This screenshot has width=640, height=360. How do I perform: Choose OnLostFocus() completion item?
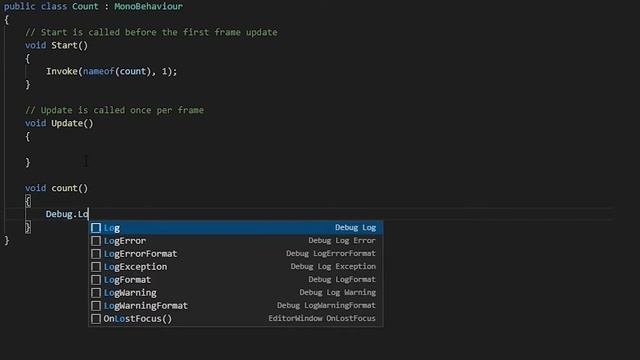click(236, 319)
